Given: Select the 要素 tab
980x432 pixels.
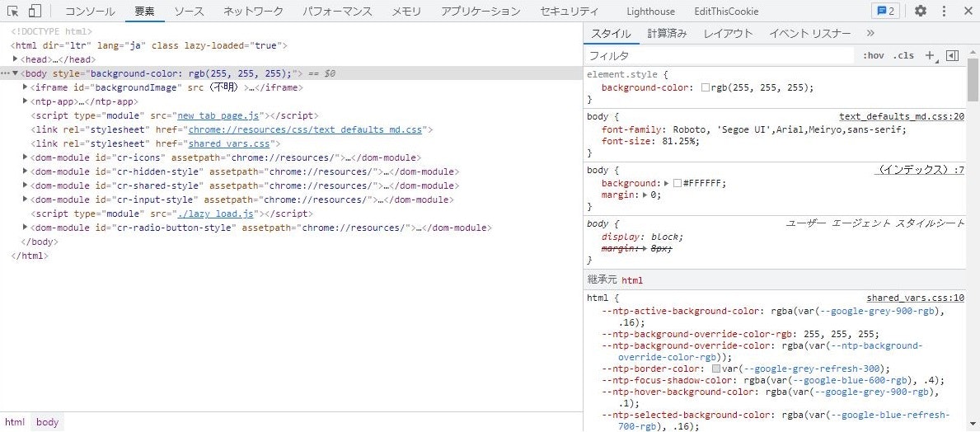Looking at the screenshot, I should 145,12.
